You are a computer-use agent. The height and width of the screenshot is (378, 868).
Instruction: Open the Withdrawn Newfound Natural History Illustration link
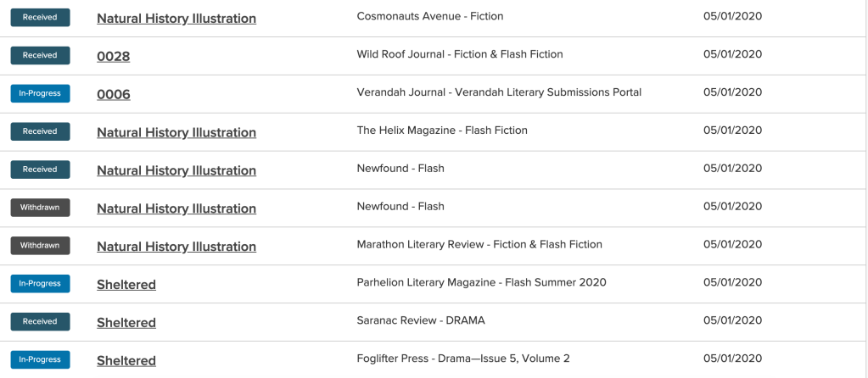(x=176, y=209)
